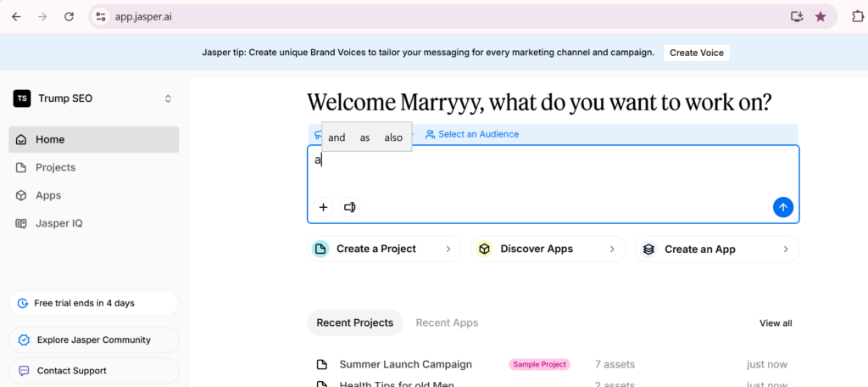
Task: Open the browser extensions puzzle icon
Action: (x=856, y=16)
